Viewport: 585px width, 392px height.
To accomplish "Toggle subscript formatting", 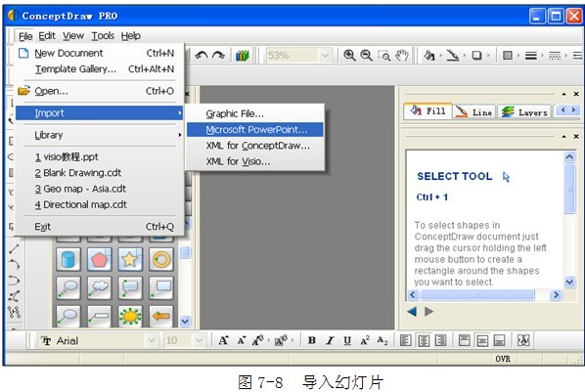I will point(382,340).
